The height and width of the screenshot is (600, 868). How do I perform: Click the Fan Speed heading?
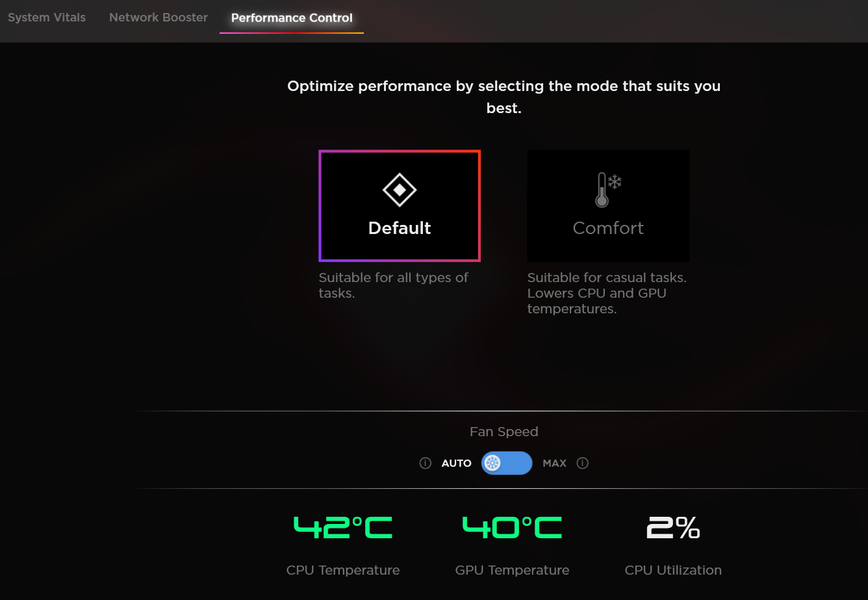[x=504, y=432]
